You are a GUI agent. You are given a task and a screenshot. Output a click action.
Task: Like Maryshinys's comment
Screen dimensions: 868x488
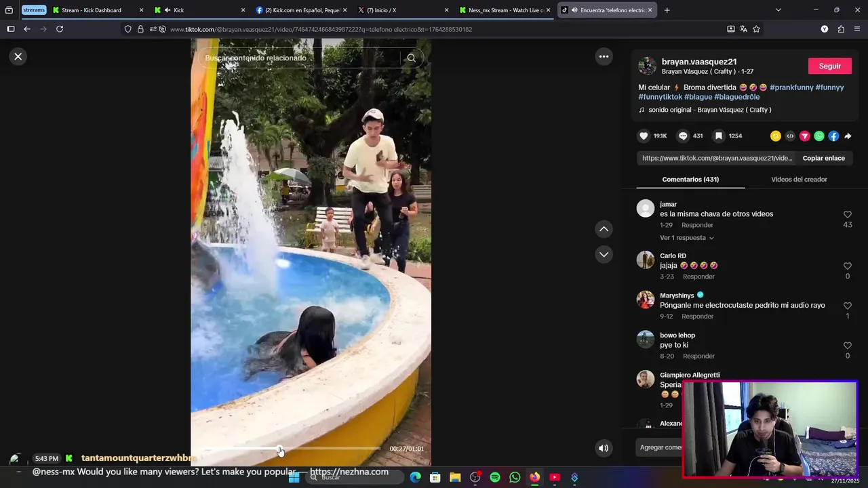pyautogui.click(x=847, y=306)
